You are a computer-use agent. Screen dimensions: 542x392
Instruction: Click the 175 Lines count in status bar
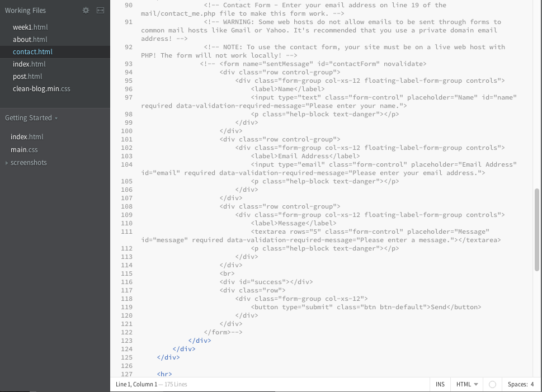click(x=176, y=384)
